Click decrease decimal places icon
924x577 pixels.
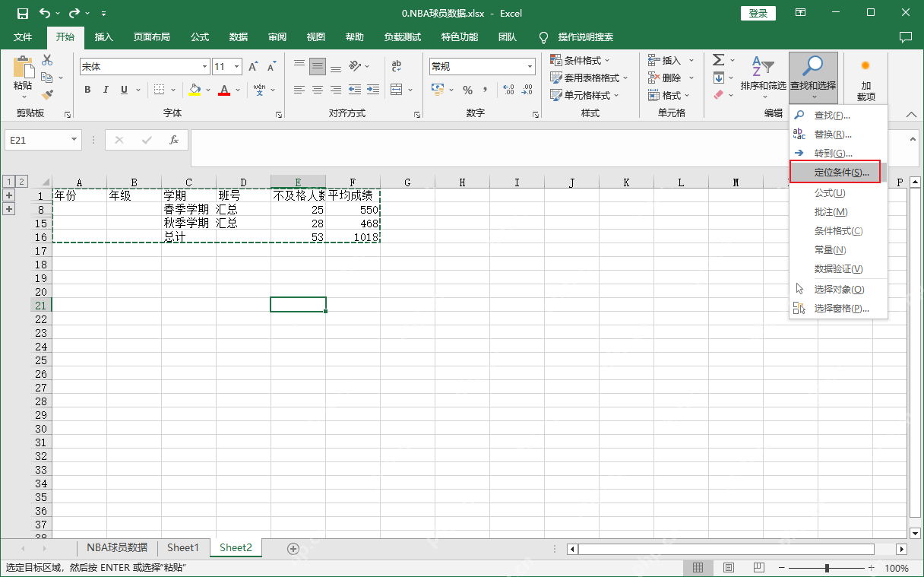point(527,90)
